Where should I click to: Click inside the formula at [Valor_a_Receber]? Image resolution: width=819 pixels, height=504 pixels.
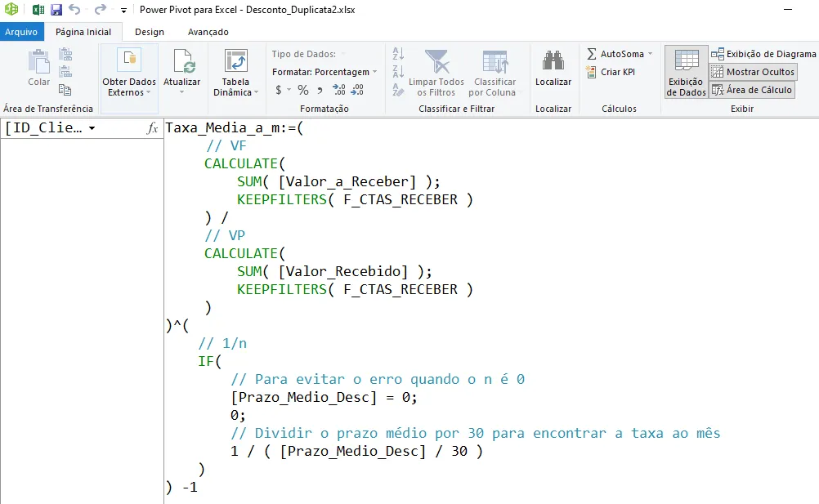tap(347, 181)
